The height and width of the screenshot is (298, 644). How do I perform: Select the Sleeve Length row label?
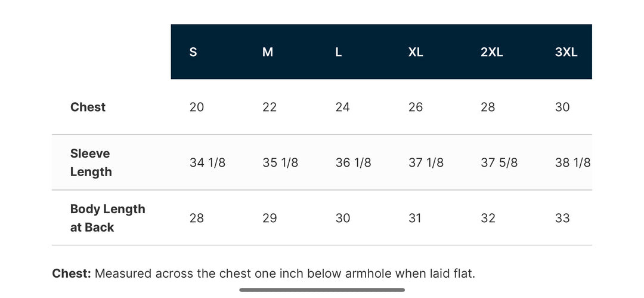(90, 162)
